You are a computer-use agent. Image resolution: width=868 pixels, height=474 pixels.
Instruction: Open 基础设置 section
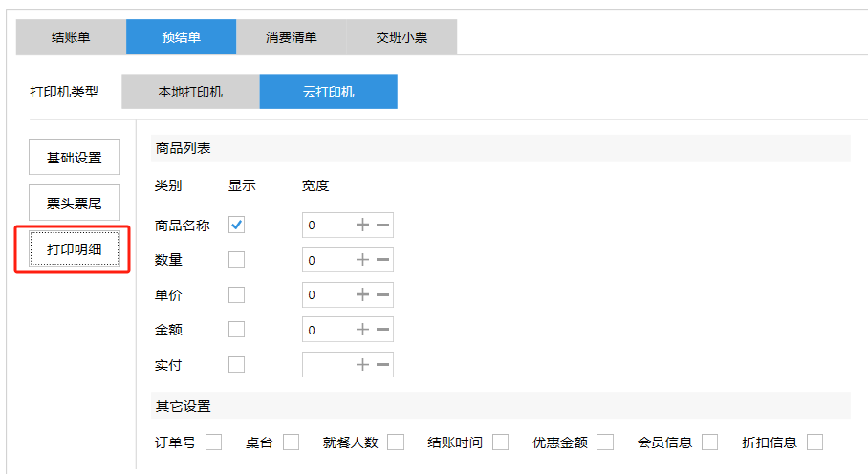click(x=75, y=158)
